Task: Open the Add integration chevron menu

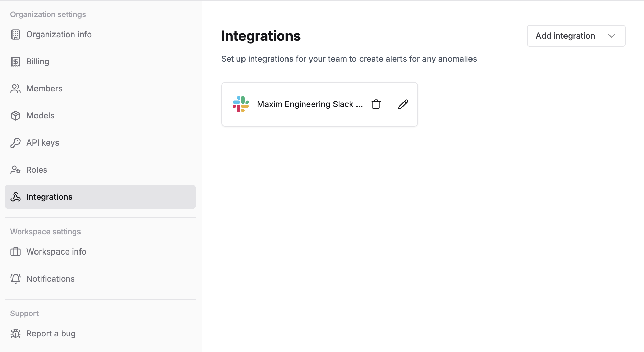Action: pos(612,36)
